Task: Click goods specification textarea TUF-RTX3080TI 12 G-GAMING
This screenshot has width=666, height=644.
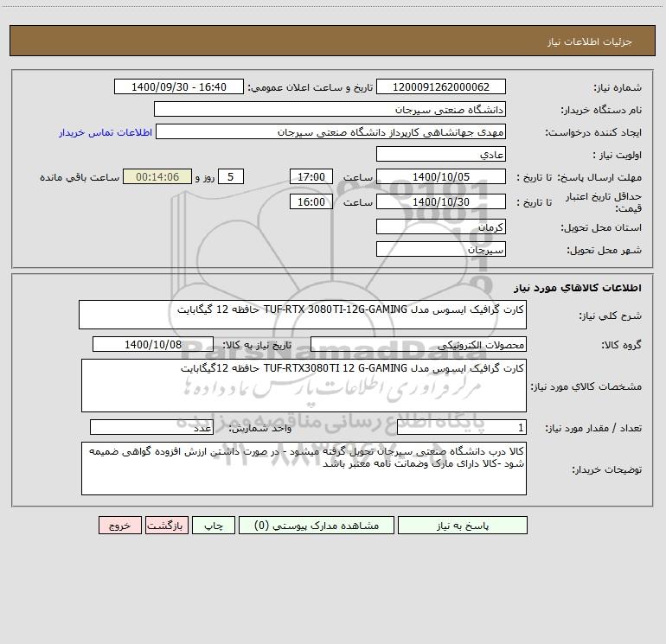Action: click(304, 386)
